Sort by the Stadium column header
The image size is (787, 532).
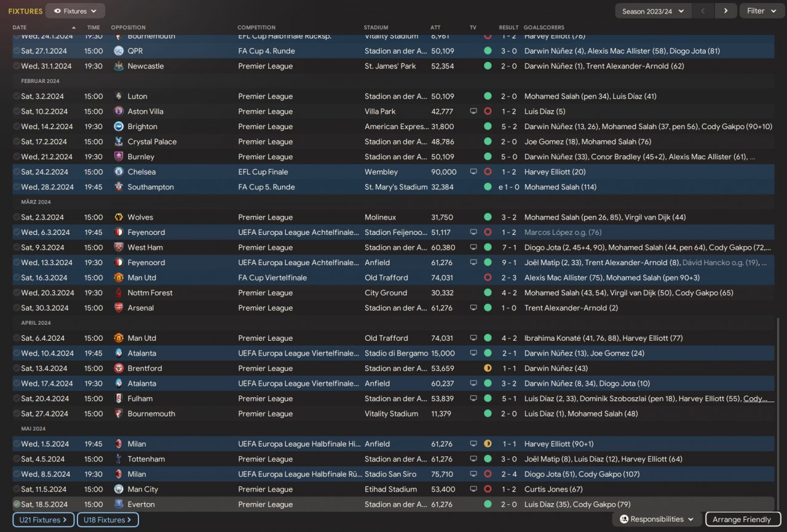click(x=376, y=28)
